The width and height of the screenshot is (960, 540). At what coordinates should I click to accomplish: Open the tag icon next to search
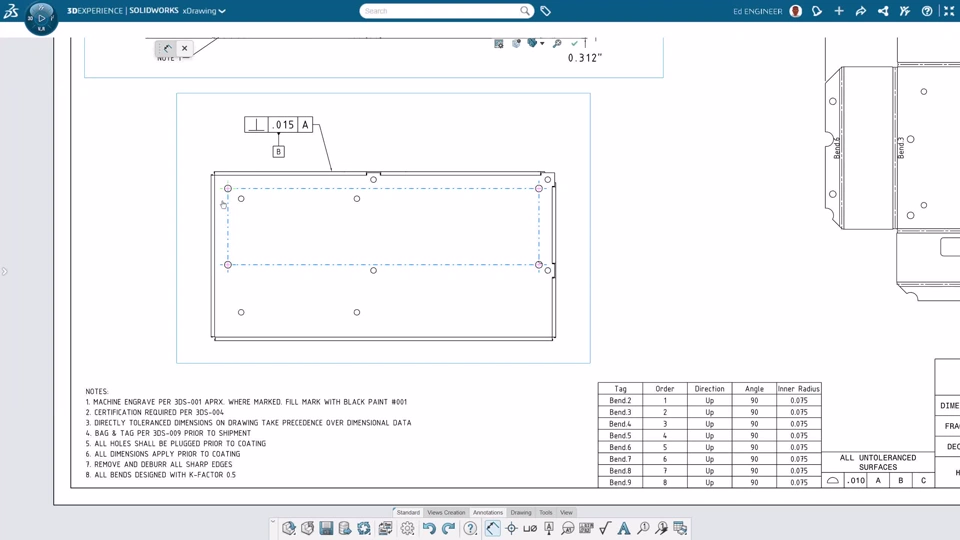coord(546,11)
